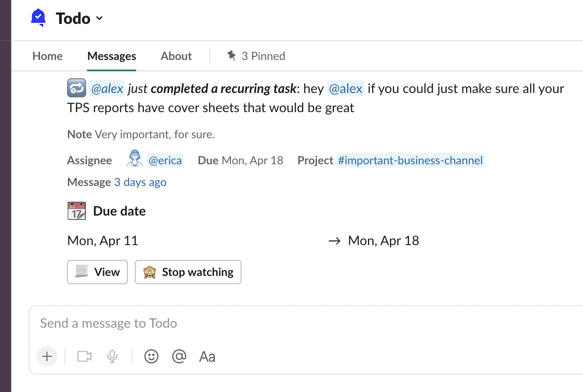
Task: Click the Todo app bell icon
Action: pos(39,18)
